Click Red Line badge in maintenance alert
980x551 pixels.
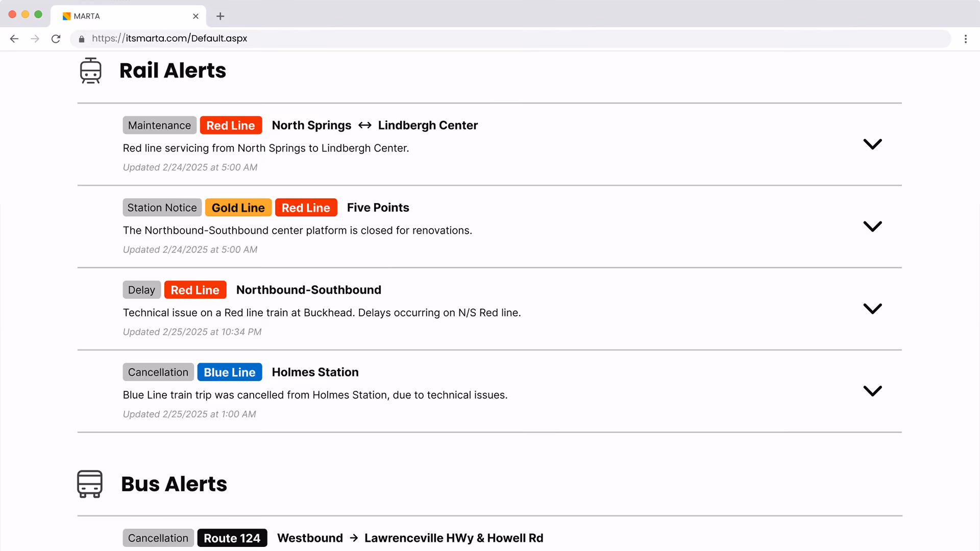click(231, 126)
